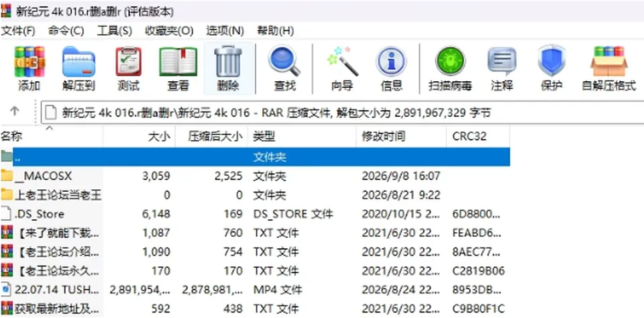Select the 【老王论坛永久... file name

[x=58, y=271]
